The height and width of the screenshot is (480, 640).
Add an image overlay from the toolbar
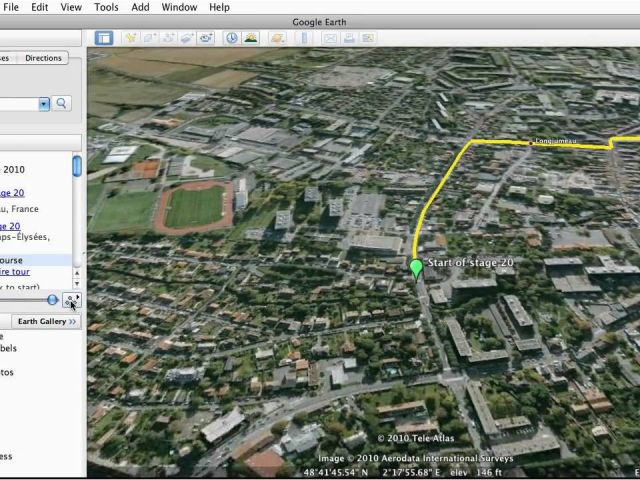tap(187, 38)
